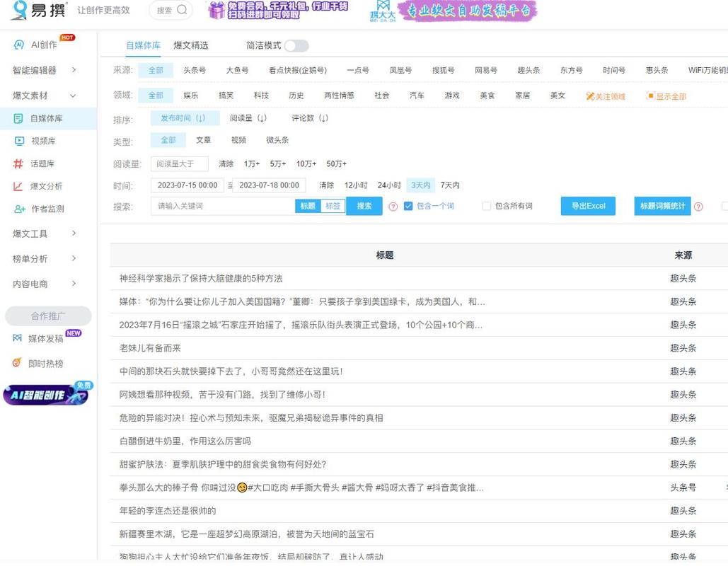Filter source by 看点快报(企鹅号)
The width and height of the screenshot is (728, 566).
298,70
